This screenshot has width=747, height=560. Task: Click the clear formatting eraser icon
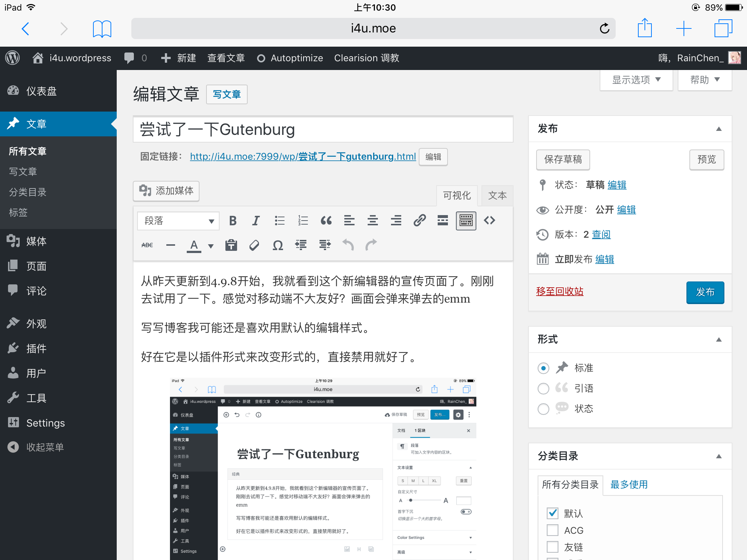[254, 245]
